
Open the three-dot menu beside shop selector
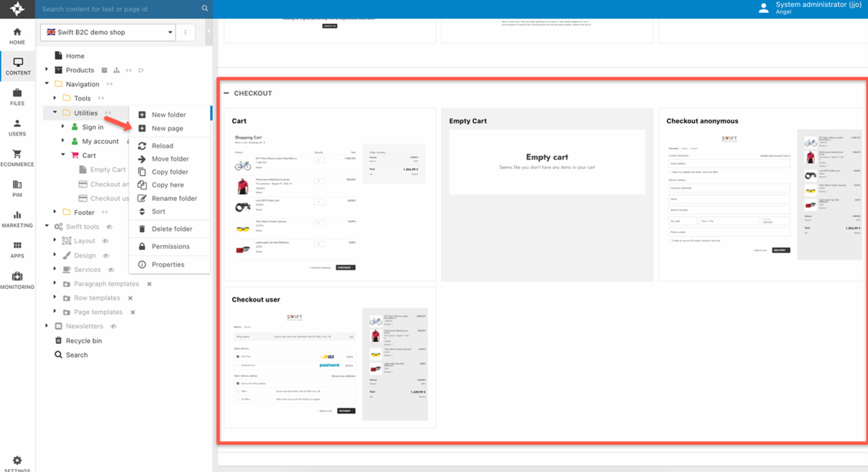coord(185,32)
